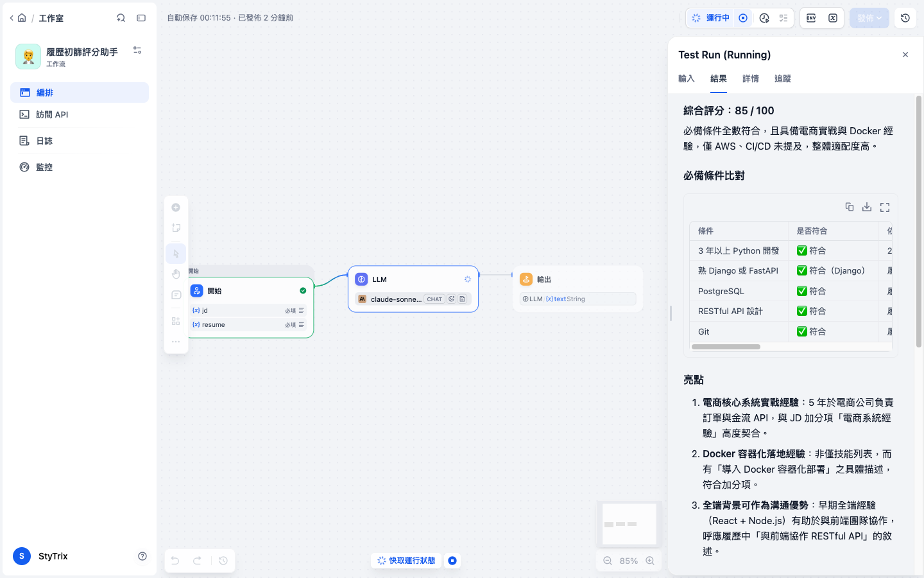Viewport: 924px width, 578px height.
Task: Go back using the left chevron arrow
Action: coord(12,18)
